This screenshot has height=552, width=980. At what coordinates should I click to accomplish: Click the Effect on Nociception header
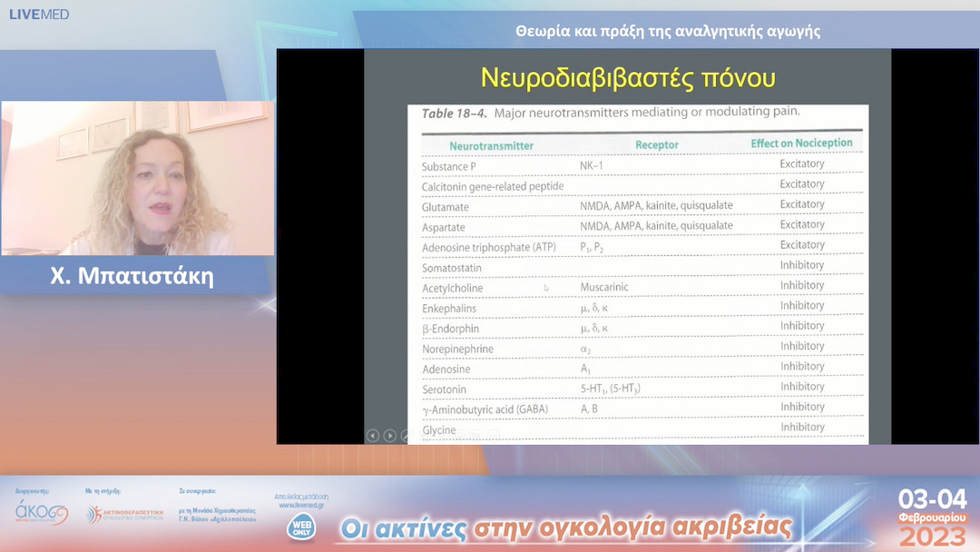coord(801,143)
